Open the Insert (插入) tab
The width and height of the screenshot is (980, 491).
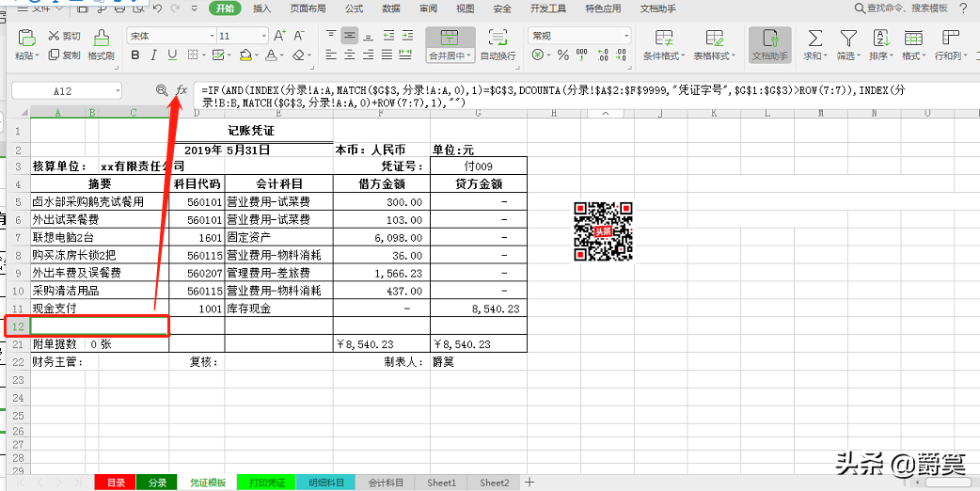(x=261, y=8)
